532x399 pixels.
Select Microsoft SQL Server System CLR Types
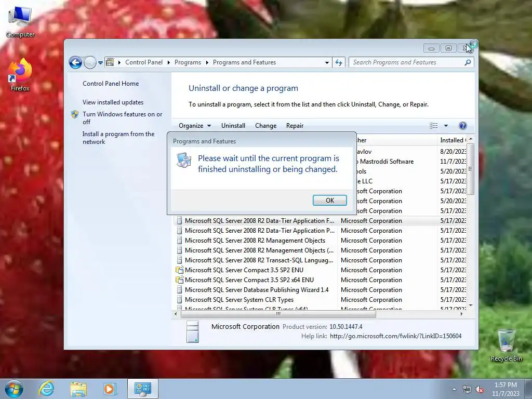320,299
